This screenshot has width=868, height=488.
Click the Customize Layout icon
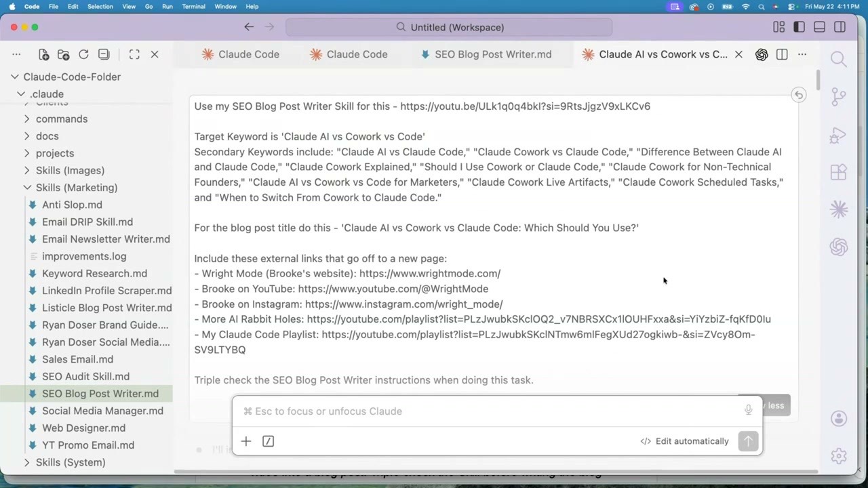click(x=779, y=27)
